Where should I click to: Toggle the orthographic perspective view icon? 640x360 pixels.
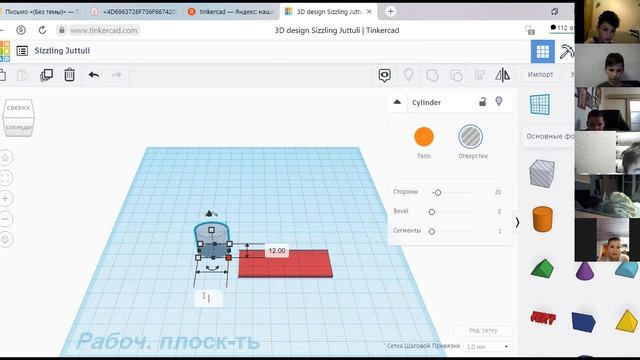(5, 239)
